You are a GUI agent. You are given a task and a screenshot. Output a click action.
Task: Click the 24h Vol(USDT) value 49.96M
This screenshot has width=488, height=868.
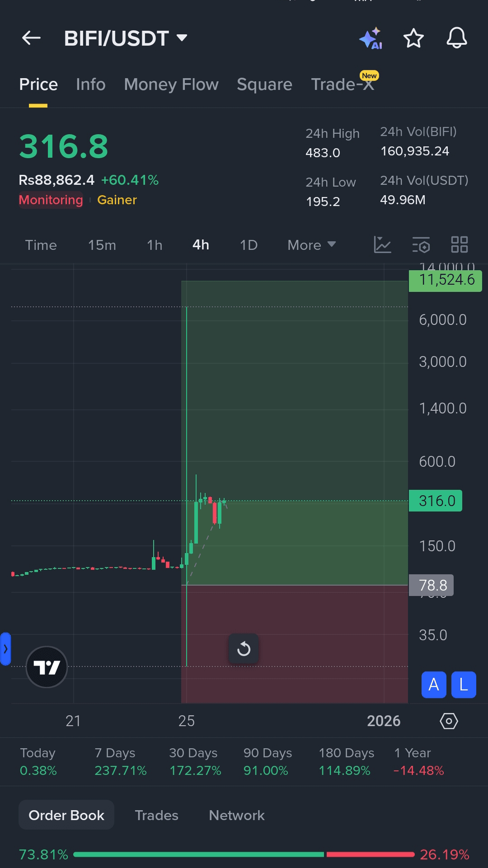[x=403, y=200]
